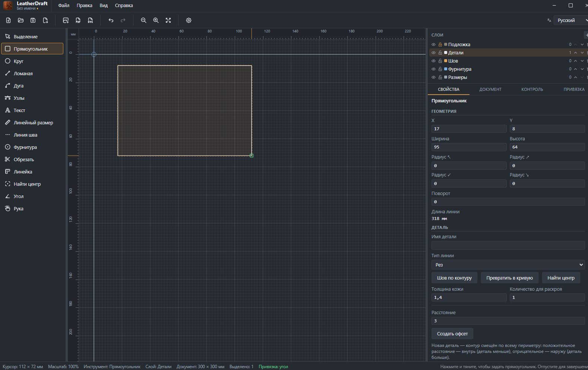The width and height of the screenshot is (588, 370).
Task: Zoom in on the canvas
Action: pos(156,20)
